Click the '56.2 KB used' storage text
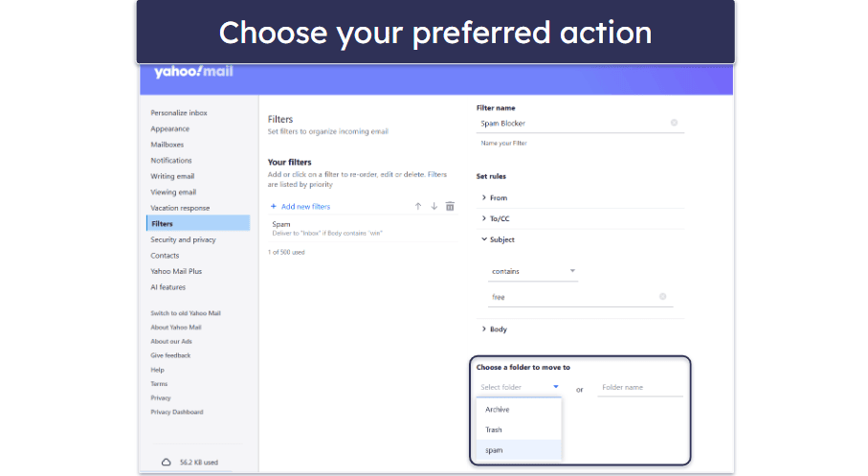Screen dimensions: 868x476 [x=199, y=463]
